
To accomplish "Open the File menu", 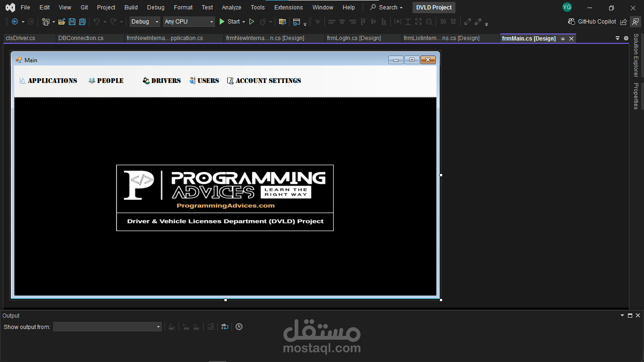I will 25,8.
